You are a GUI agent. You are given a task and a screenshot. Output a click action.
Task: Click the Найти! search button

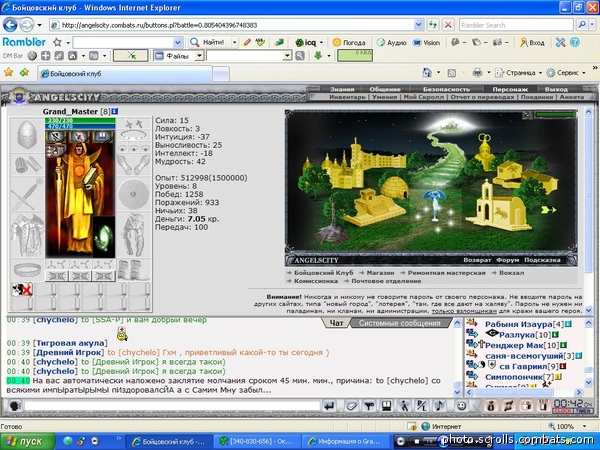[208, 42]
